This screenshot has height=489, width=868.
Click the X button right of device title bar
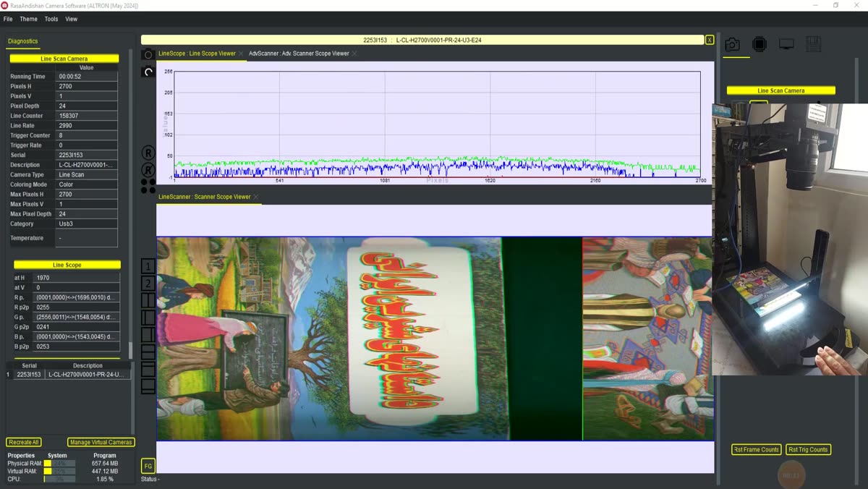click(x=710, y=40)
